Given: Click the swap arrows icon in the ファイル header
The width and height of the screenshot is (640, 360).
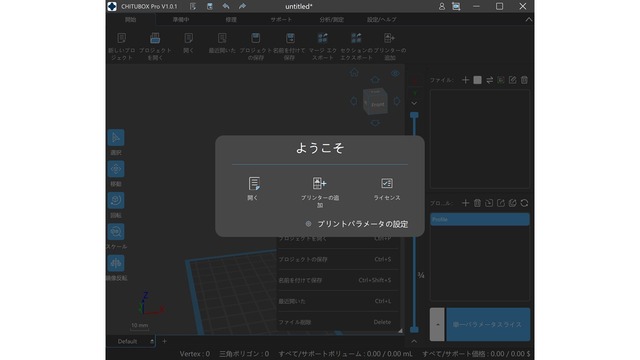Looking at the screenshot, I should (489, 80).
